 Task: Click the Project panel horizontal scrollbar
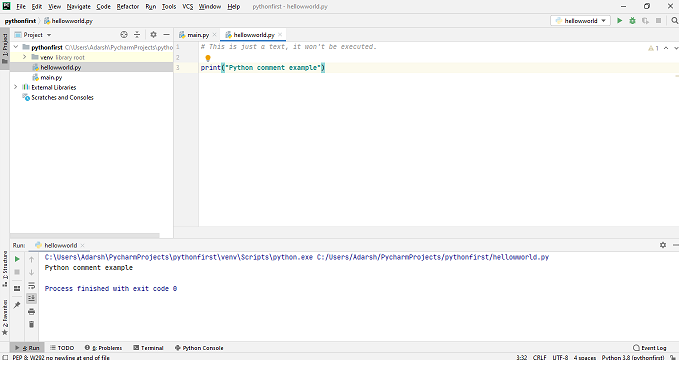coord(85,236)
